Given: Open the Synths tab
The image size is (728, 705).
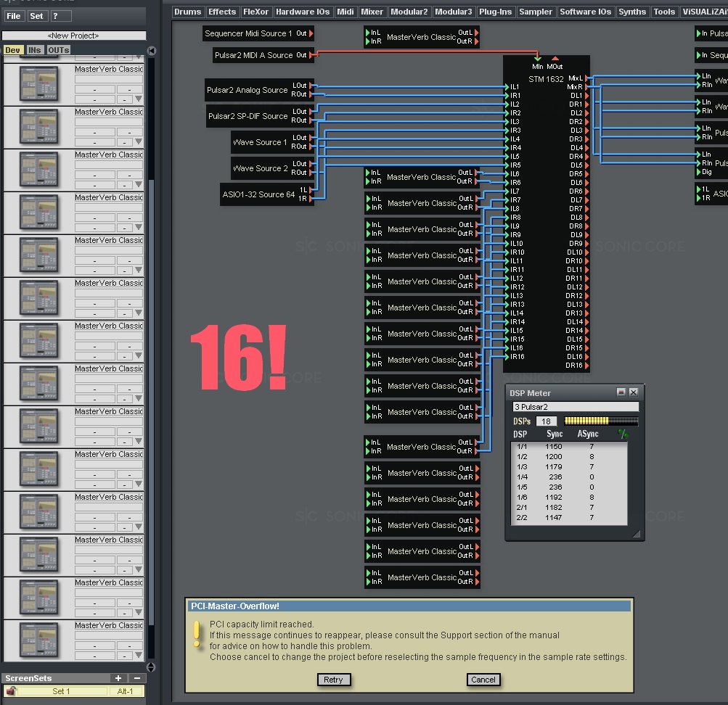Looking at the screenshot, I should click(x=632, y=12).
